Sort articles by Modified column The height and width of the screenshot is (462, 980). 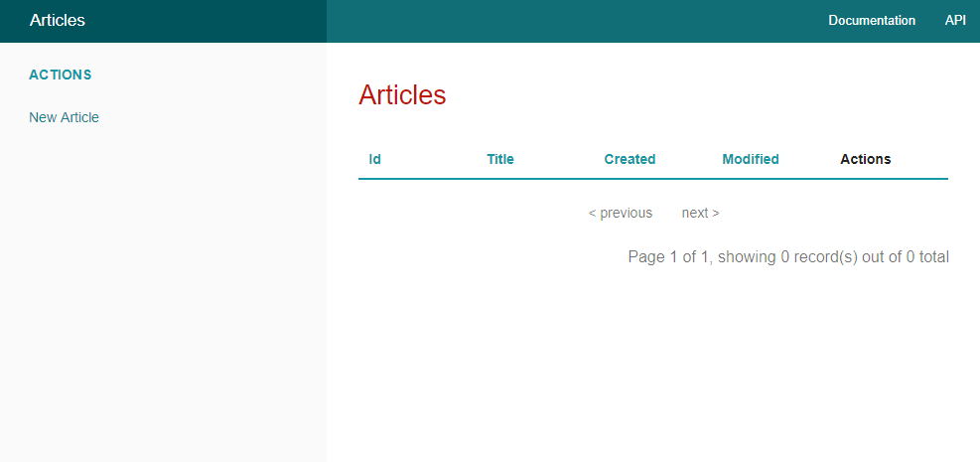tap(750, 159)
